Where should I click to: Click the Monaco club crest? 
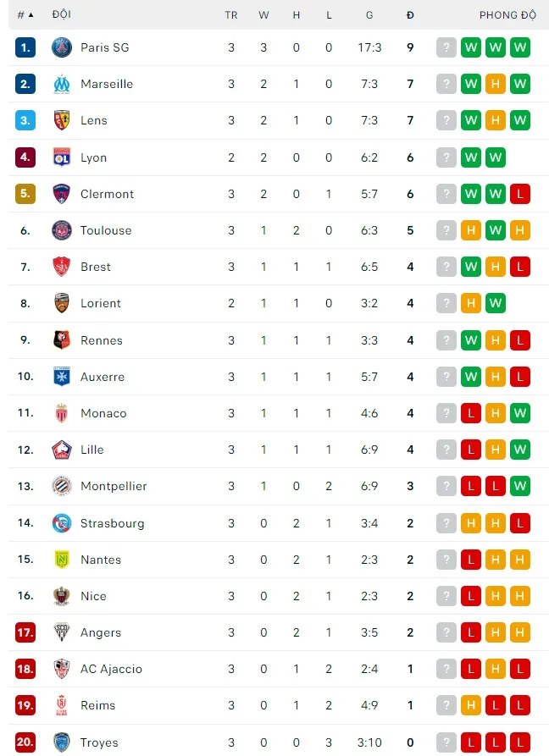pyautogui.click(x=62, y=413)
